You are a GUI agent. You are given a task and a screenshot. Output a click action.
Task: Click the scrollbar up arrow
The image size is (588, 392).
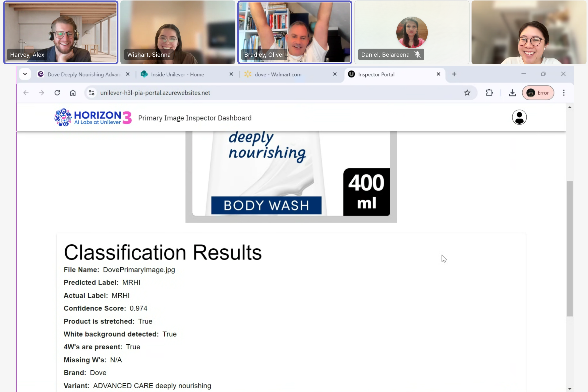(570, 107)
